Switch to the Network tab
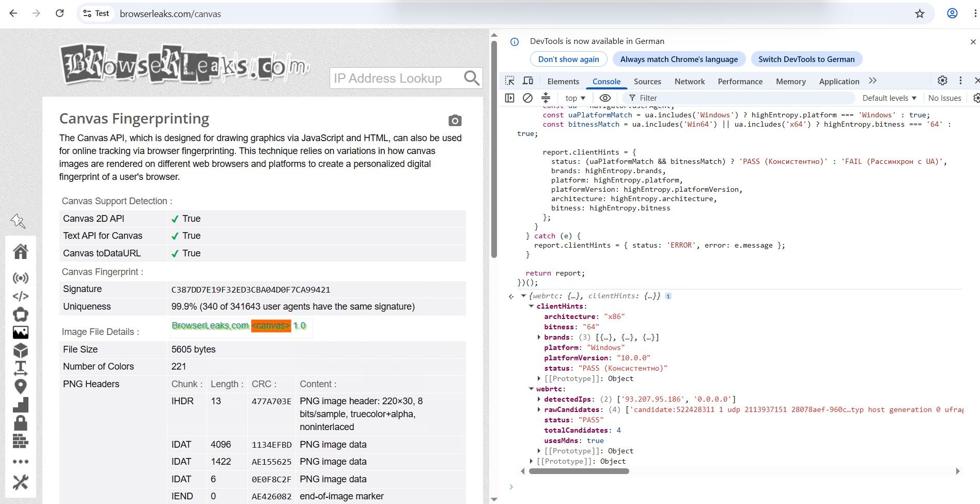Viewport: 980px width, 504px height. click(x=690, y=81)
